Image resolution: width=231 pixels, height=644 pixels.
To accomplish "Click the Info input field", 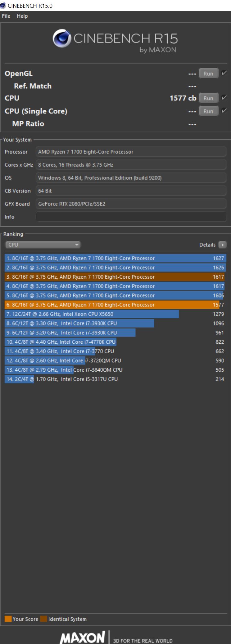I will (131, 217).
